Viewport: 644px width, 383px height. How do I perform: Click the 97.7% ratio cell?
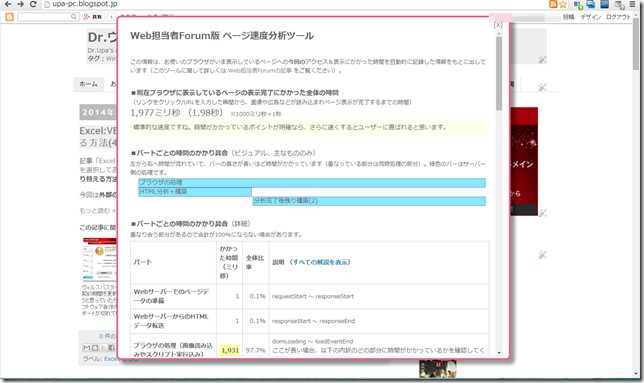tap(255, 350)
